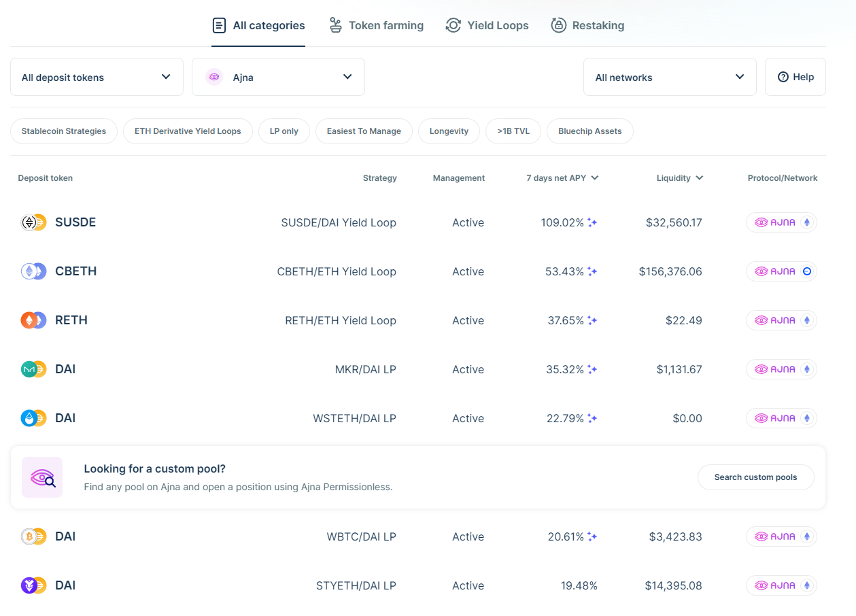Toggle the Easiest To Manage chip
Viewport: 856px width, 616px height.
click(x=364, y=131)
